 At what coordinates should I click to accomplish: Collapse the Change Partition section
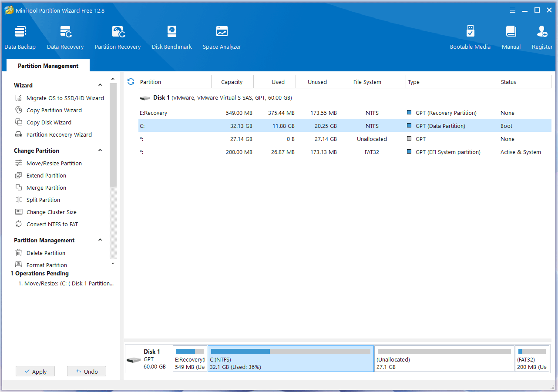coord(100,151)
